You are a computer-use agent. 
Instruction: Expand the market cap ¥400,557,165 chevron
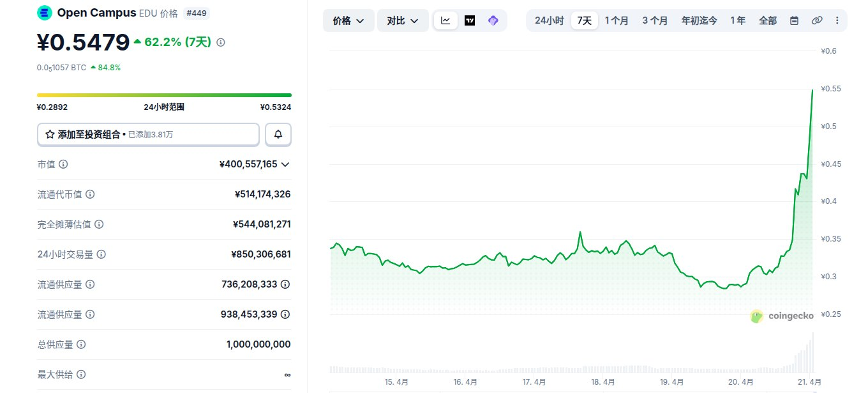pyautogui.click(x=285, y=164)
